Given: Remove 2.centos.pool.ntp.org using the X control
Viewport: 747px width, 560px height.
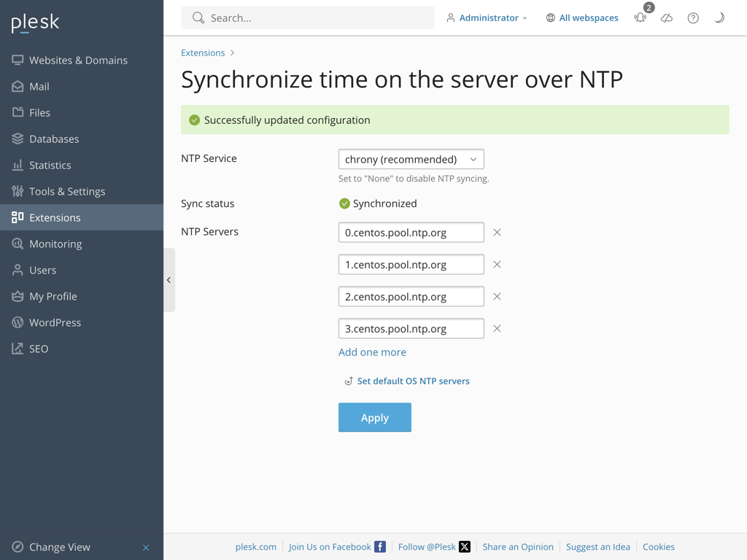Looking at the screenshot, I should (x=497, y=296).
